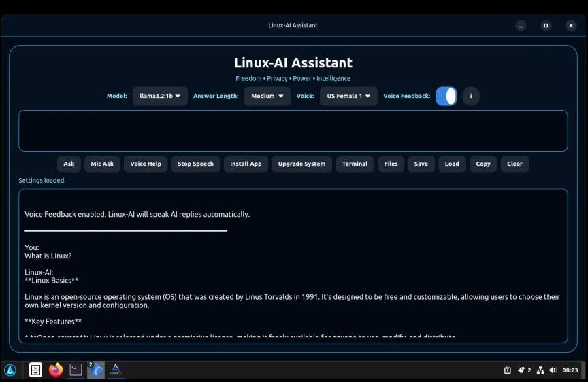Click the Upgrade System button
The width and height of the screenshot is (588, 382).
pos(301,164)
